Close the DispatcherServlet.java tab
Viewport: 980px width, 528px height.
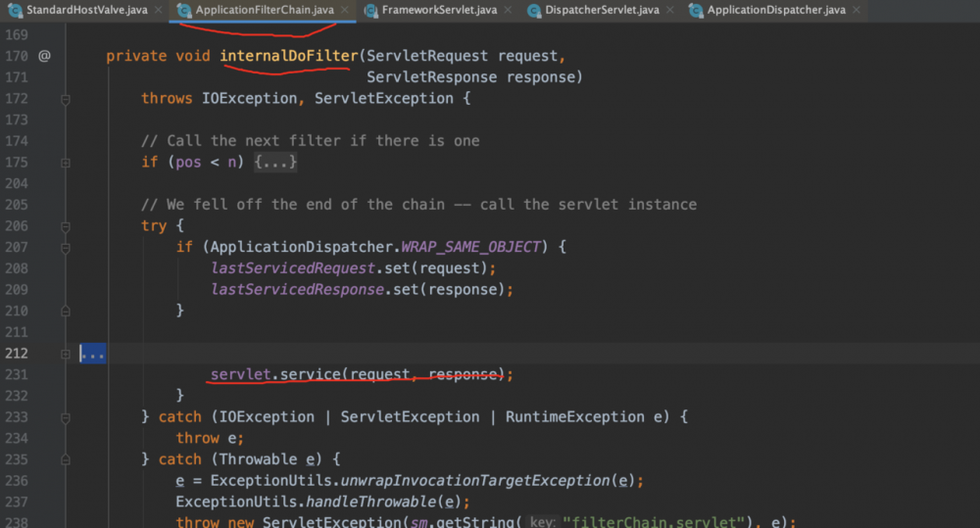(670, 10)
